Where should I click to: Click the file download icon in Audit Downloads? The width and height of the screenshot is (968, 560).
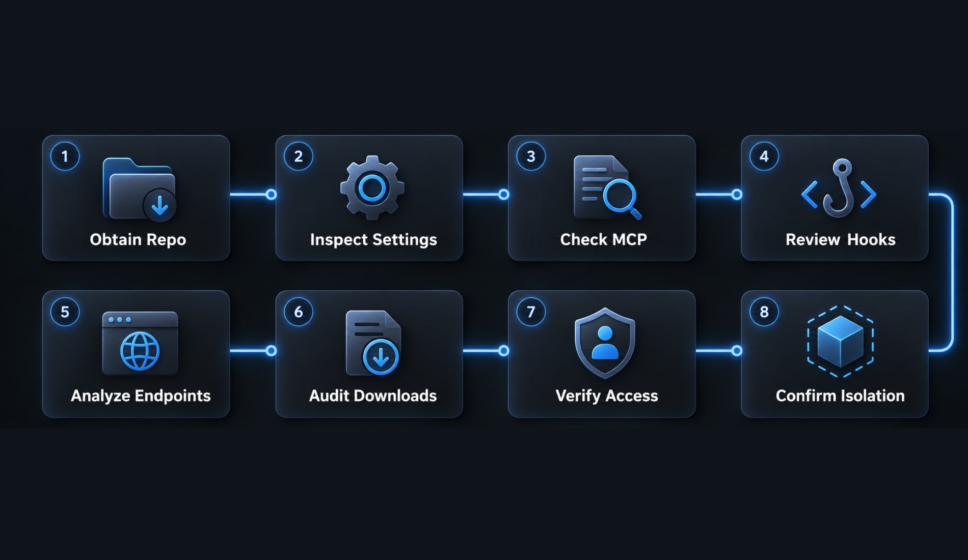[x=373, y=343]
